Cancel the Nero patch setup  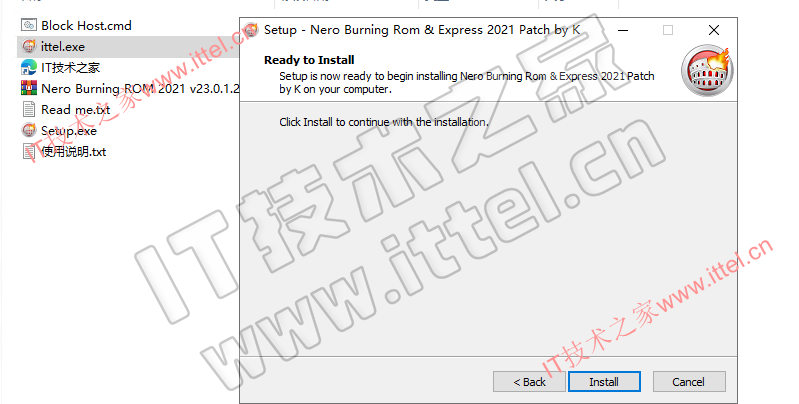pos(689,382)
